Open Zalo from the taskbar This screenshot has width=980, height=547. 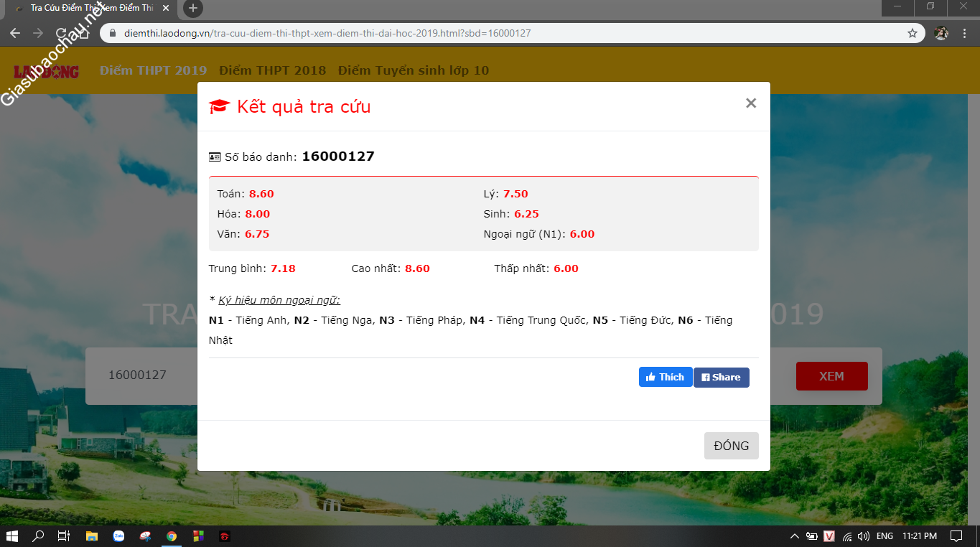pyautogui.click(x=118, y=536)
